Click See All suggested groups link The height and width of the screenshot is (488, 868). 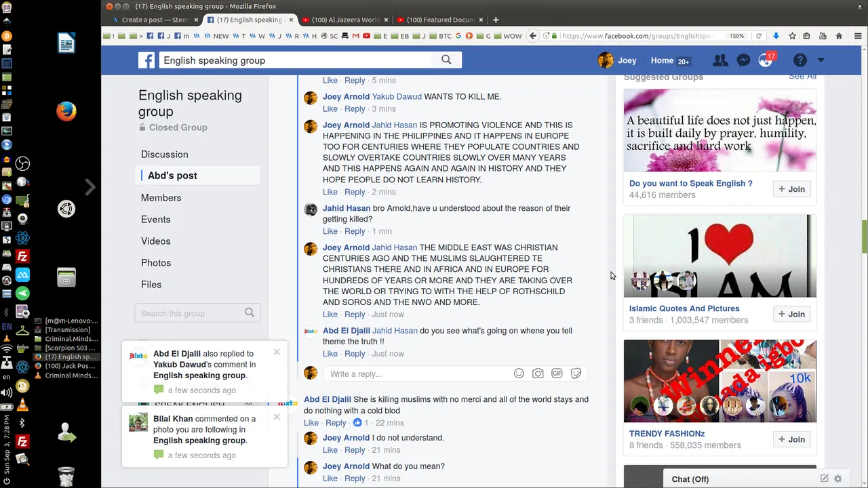click(x=802, y=76)
